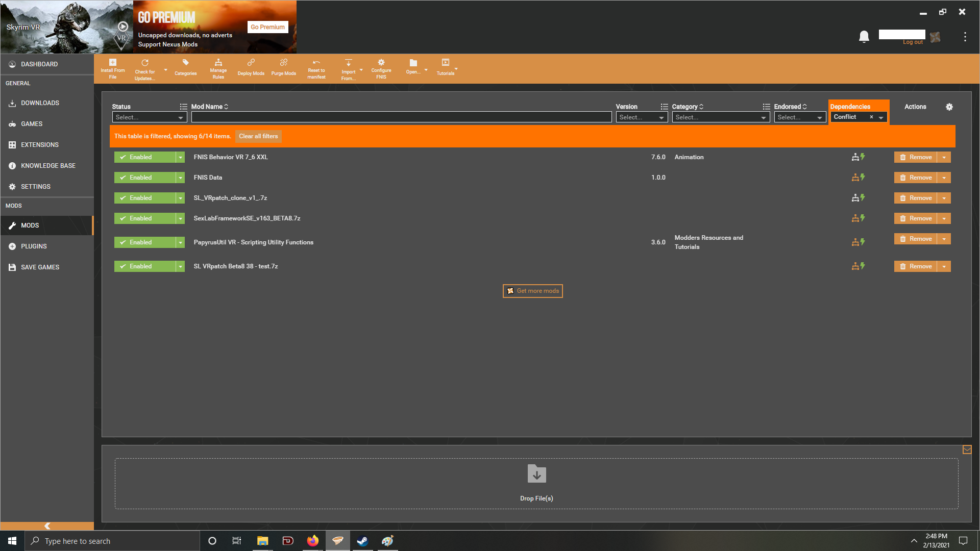Go to Dashboard in sidebar
The width and height of the screenshot is (980, 551).
47,64
